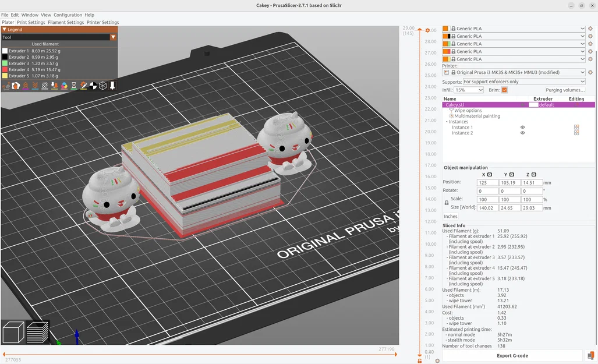
Task: Switch to sliced layers Preview view
Action: click(x=37, y=332)
